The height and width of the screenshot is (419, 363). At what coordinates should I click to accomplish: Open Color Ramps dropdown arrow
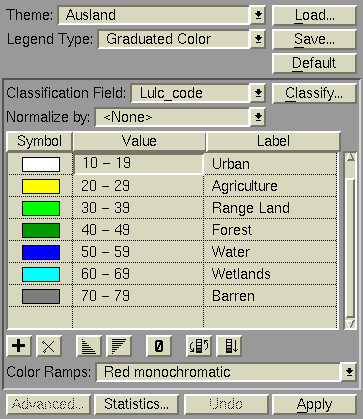click(x=349, y=372)
